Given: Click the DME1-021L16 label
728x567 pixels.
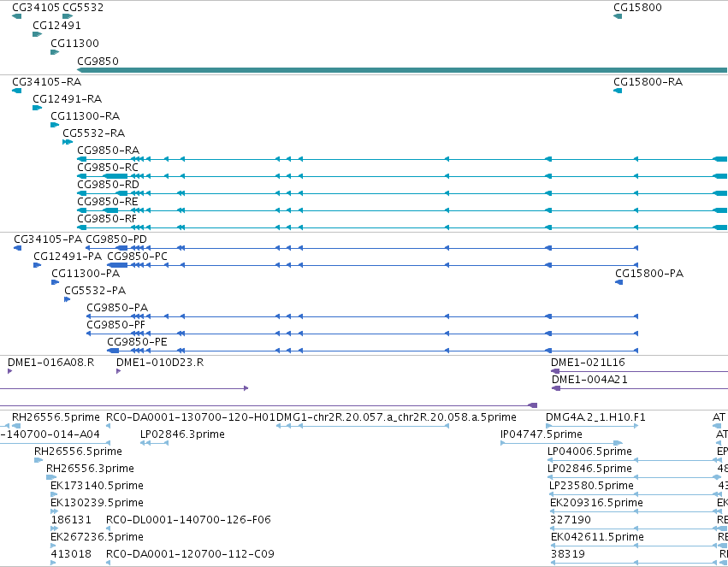Looking at the screenshot, I should [x=588, y=363].
